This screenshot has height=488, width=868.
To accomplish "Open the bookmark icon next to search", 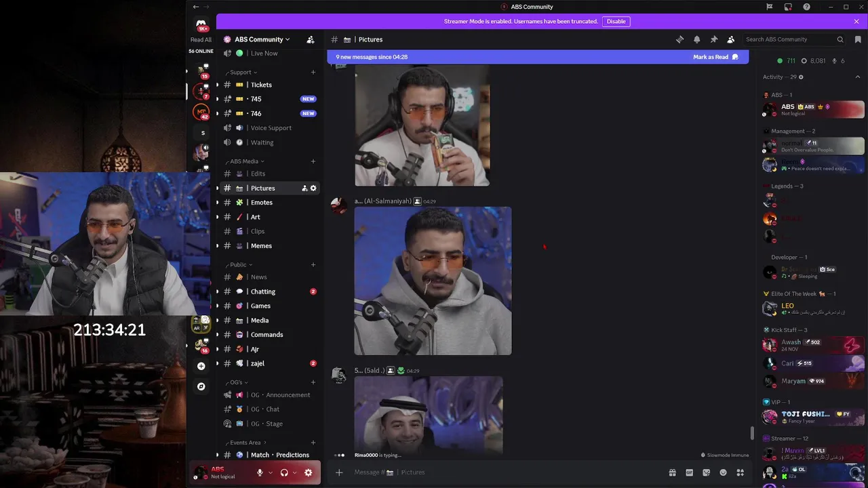I will (x=857, y=39).
